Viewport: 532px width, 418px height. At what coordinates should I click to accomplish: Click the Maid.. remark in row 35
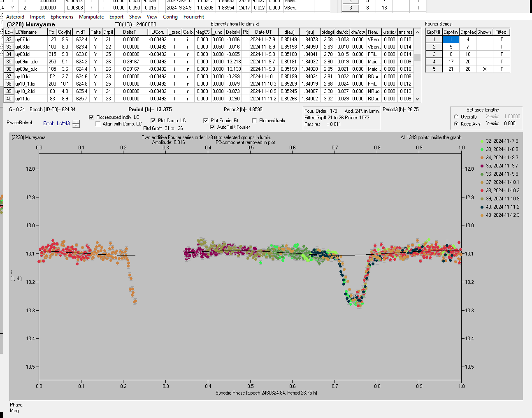click(373, 62)
